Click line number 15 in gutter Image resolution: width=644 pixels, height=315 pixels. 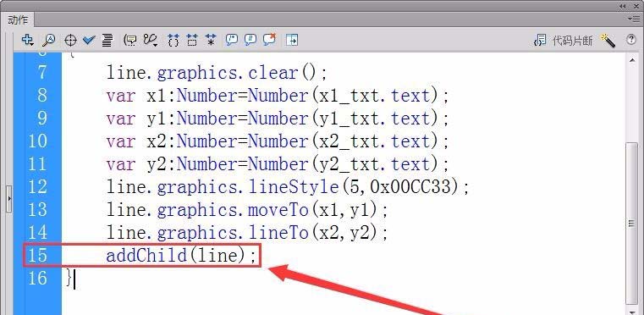pos(38,256)
